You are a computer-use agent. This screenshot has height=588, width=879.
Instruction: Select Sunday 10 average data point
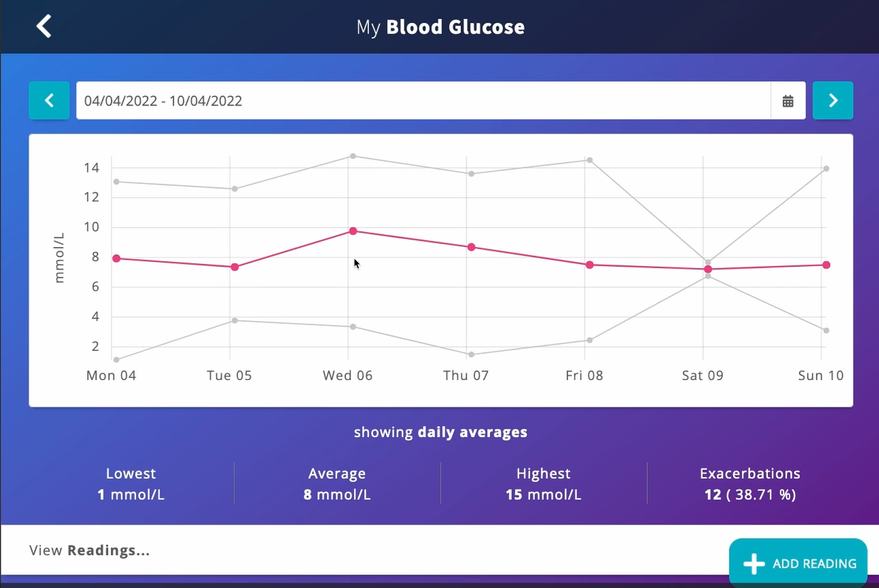click(826, 265)
